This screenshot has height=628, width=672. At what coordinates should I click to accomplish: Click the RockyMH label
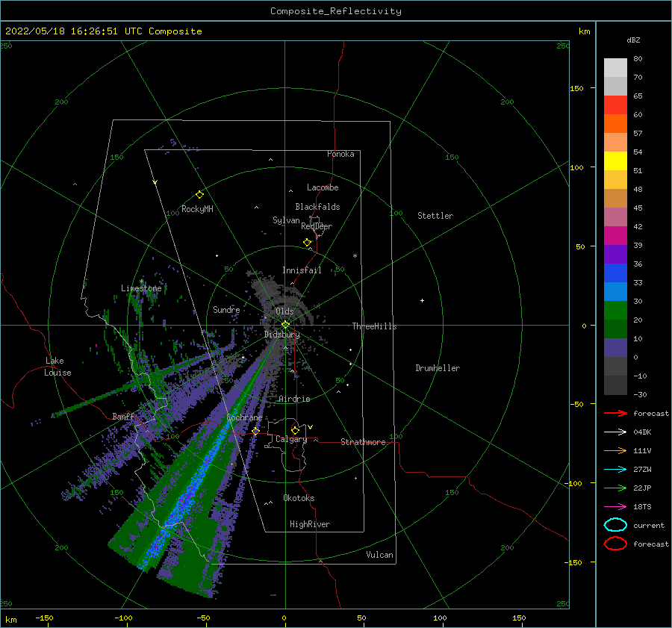[197, 209]
